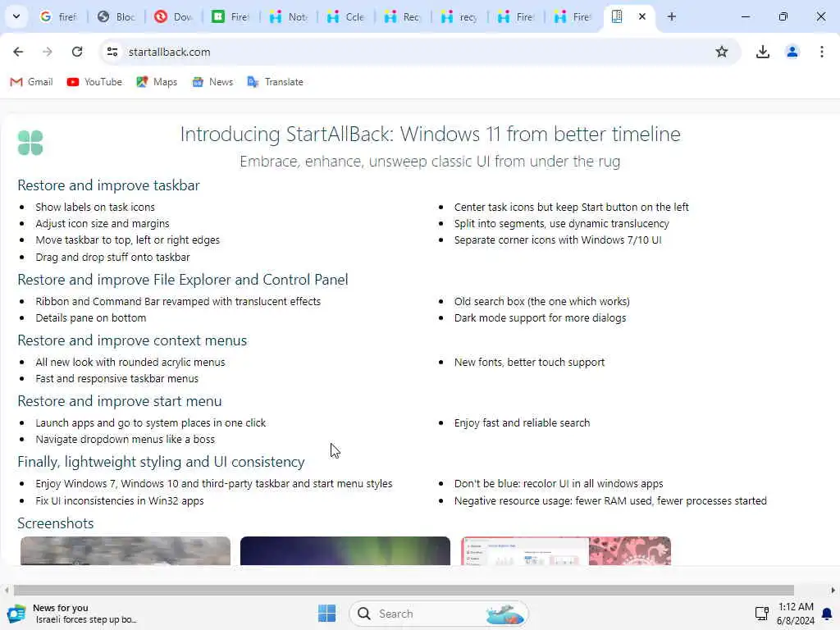The height and width of the screenshot is (630, 840).
Task: Open 'News for you' taskbar widget
Action: [72, 614]
